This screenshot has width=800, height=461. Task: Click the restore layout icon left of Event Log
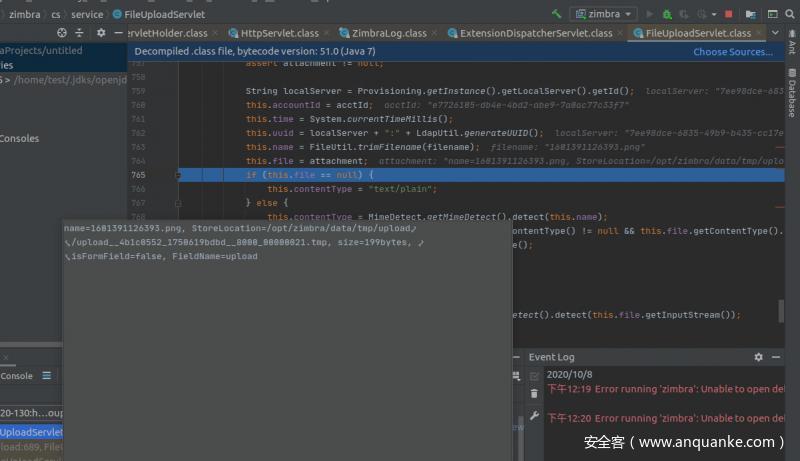pos(516,376)
